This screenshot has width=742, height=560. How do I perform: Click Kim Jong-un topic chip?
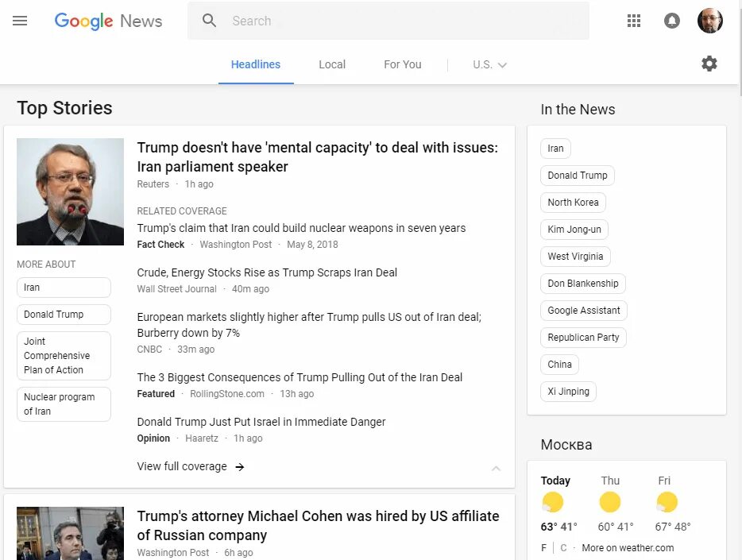574,230
